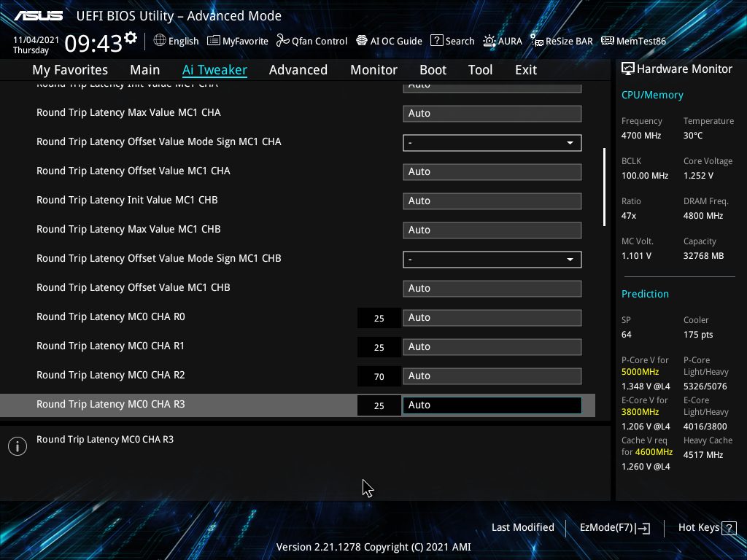The height and width of the screenshot is (560, 747).
Task: Select Round Trip Latency MC0 CHA R1 label
Action: coord(110,346)
